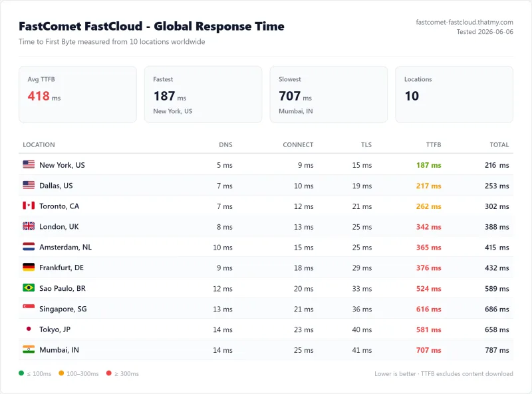Click the Slowest 707 ms card
Image resolution: width=532 pixels, height=394 pixels.
pyautogui.click(x=329, y=95)
